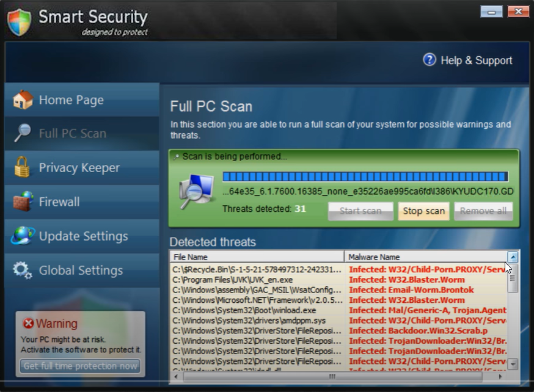Sort threats by Malware Name column
Viewport: 534px width, 392px height.
[x=425, y=257]
